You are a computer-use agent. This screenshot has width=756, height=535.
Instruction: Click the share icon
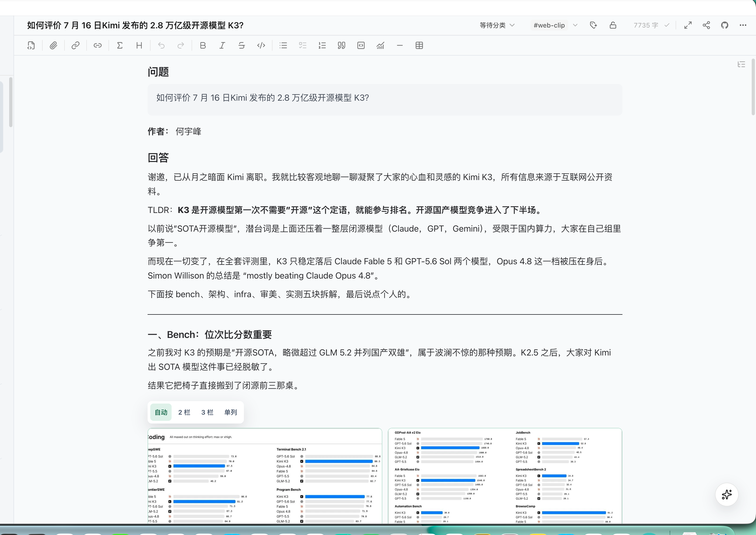click(x=706, y=25)
